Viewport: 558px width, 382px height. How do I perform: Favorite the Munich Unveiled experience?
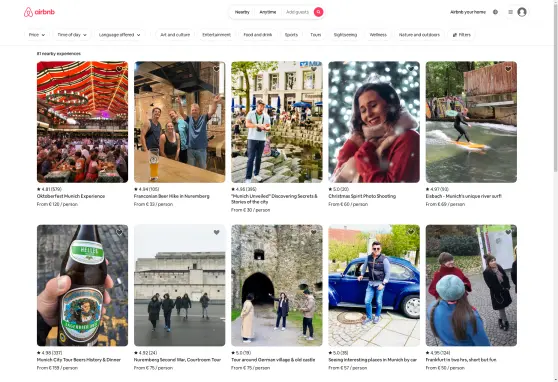tap(314, 69)
